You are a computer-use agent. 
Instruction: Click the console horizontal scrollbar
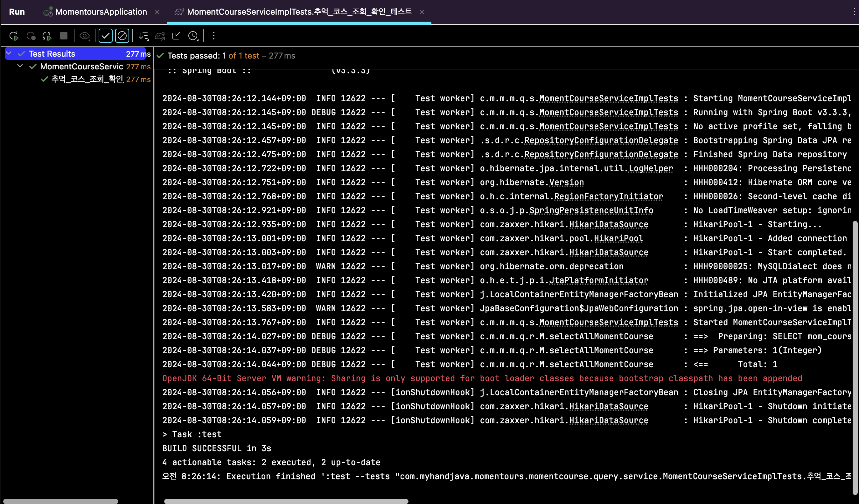click(x=286, y=501)
